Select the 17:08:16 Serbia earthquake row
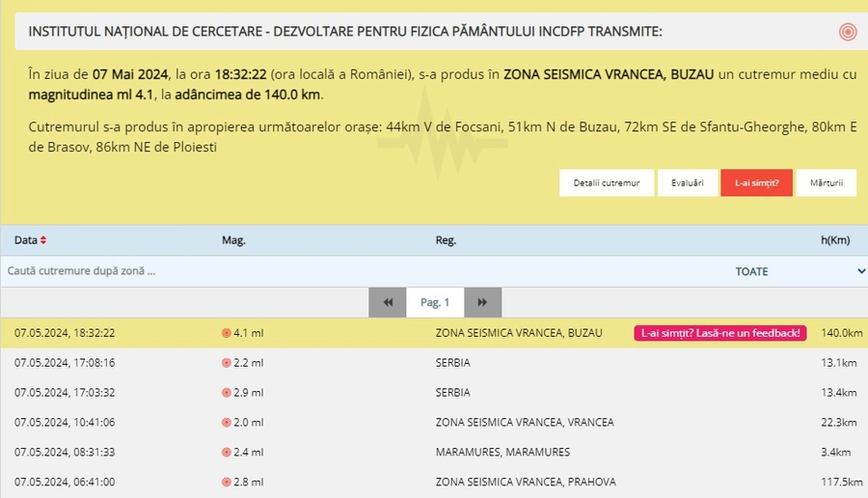The height and width of the screenshot is (498, 868). pyautogui.click(x=434, y=363)
